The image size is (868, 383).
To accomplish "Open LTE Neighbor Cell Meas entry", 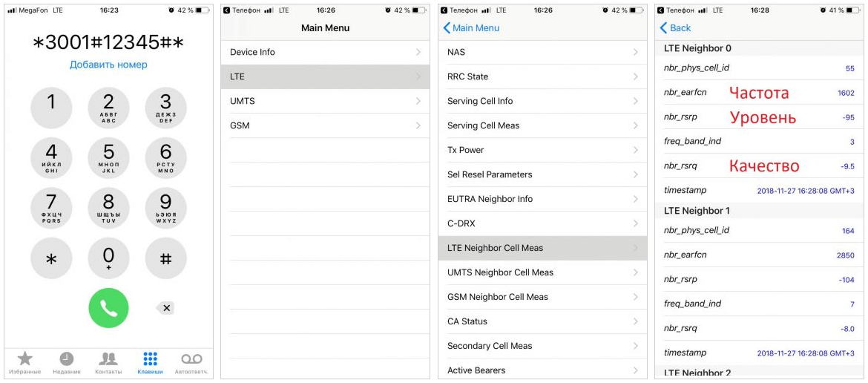I will click(542, 248).
